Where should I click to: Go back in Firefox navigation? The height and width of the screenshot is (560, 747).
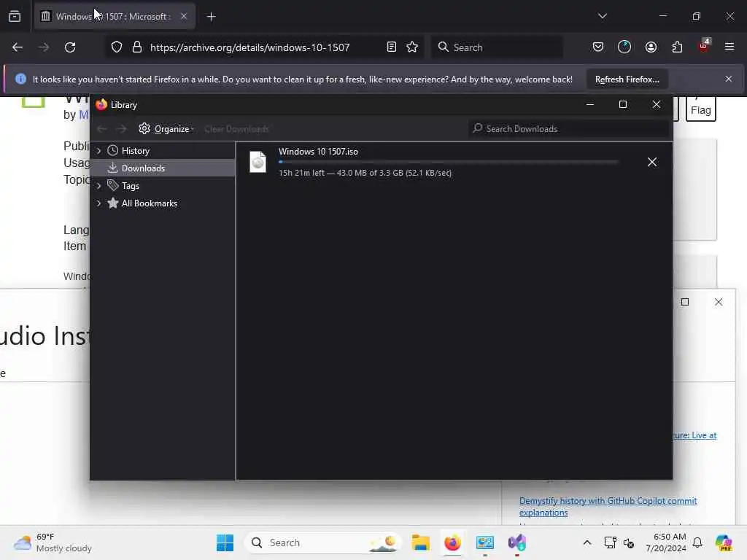(18, 47)
